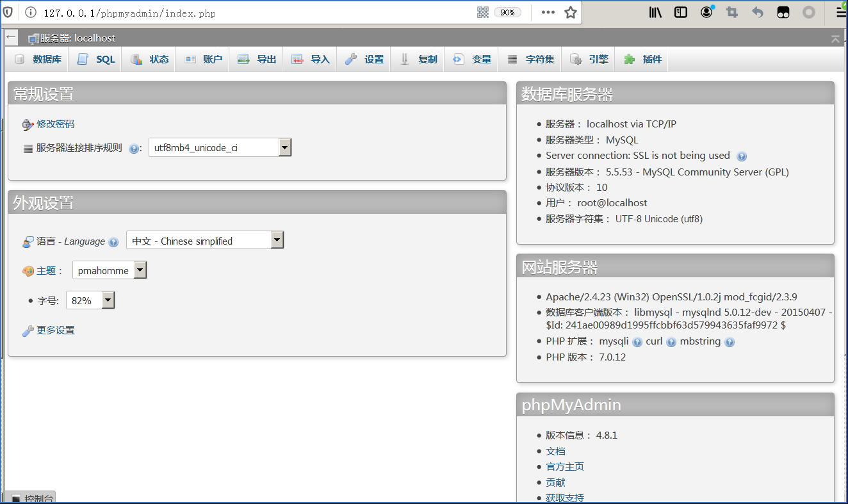Open the SQL tab
848x504 pixels.
(96, 59)
